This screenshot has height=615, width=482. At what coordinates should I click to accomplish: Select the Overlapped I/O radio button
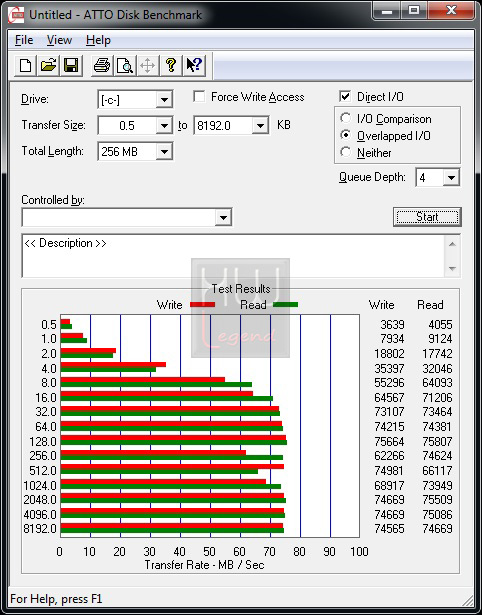pos(346,135)
